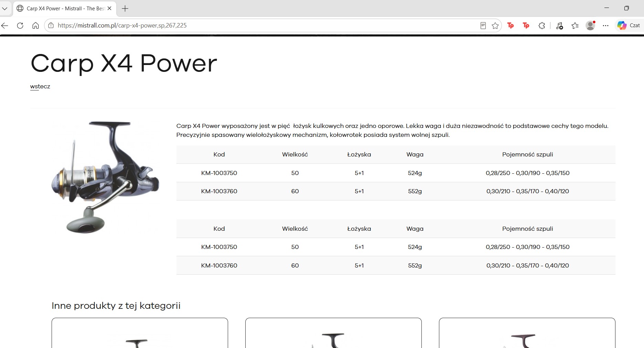This screenshot has height=348, width=644.
Task: Go back with the browser back arrow
Action: pyautogui.click(x=4, y=25)
